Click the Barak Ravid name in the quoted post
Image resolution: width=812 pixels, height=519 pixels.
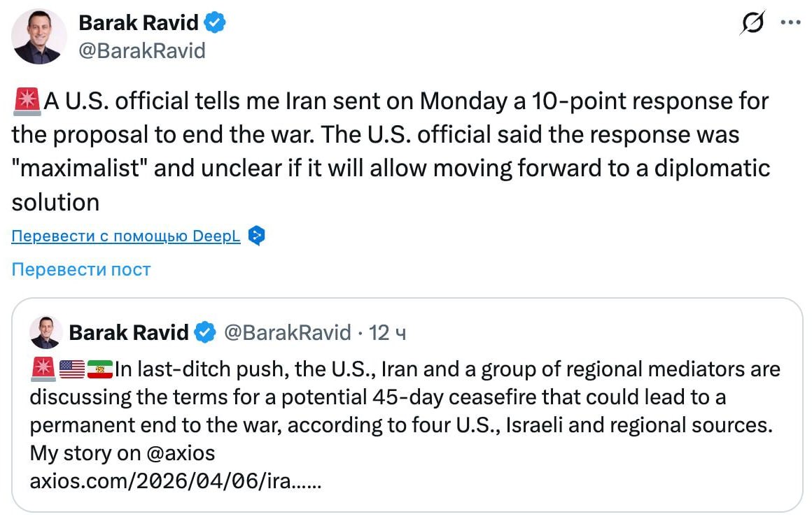129,332
